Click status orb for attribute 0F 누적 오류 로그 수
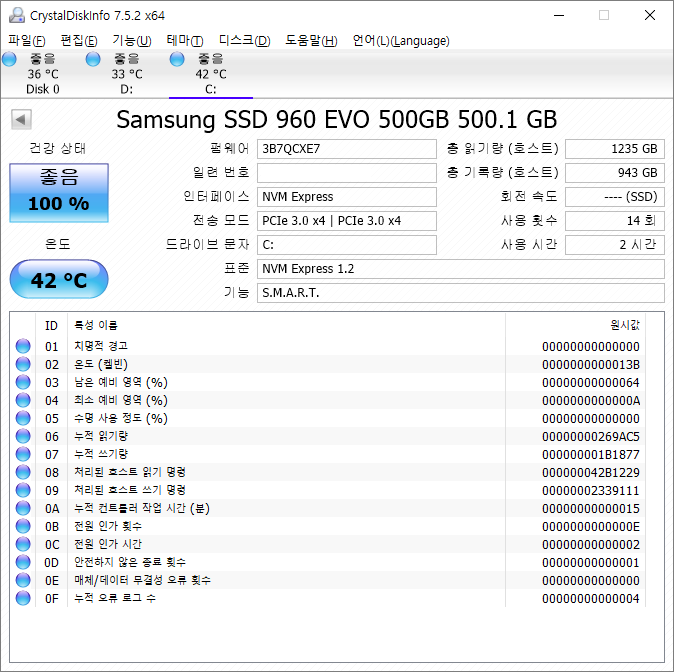 [x=23, y=598]
